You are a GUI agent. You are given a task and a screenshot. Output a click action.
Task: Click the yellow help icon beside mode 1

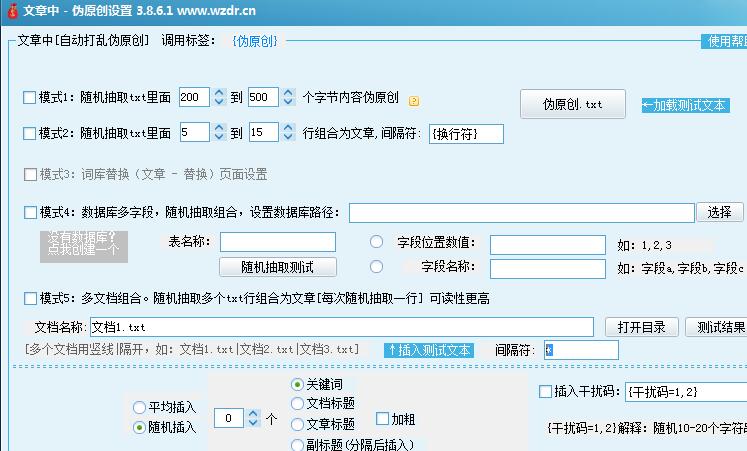coord(414,101)
